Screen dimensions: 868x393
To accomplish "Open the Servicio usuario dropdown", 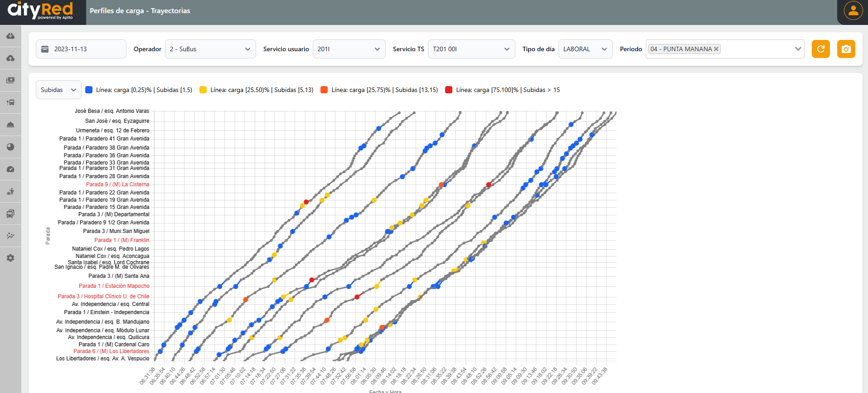I will tap(349, 49).
